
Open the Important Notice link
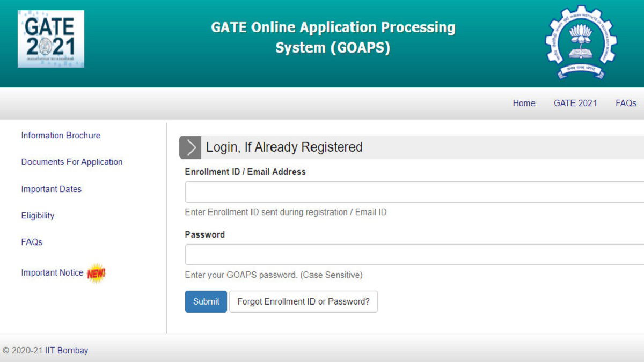tap(52, 273)
